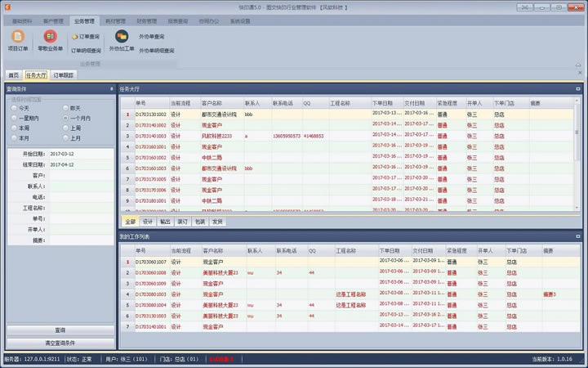The height and width of the screenshot is (368, 588).
Task: Pin the 查询条件 panel pin icon
Action: [x=111, y=89]
